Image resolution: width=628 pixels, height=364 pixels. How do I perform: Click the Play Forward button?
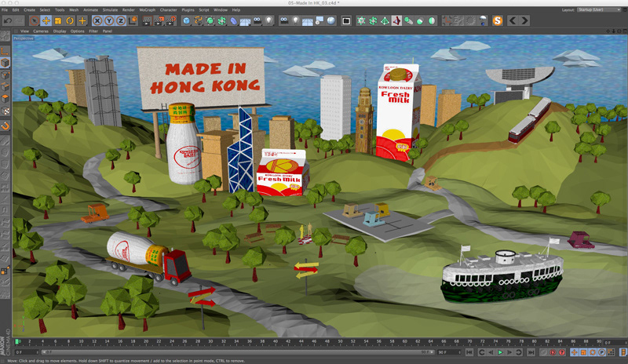pos(500,352)
